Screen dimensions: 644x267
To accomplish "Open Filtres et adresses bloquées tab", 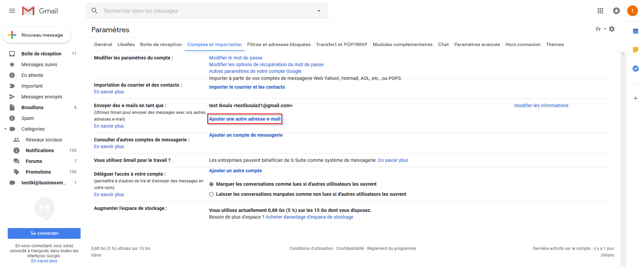I will pos(279,44).
